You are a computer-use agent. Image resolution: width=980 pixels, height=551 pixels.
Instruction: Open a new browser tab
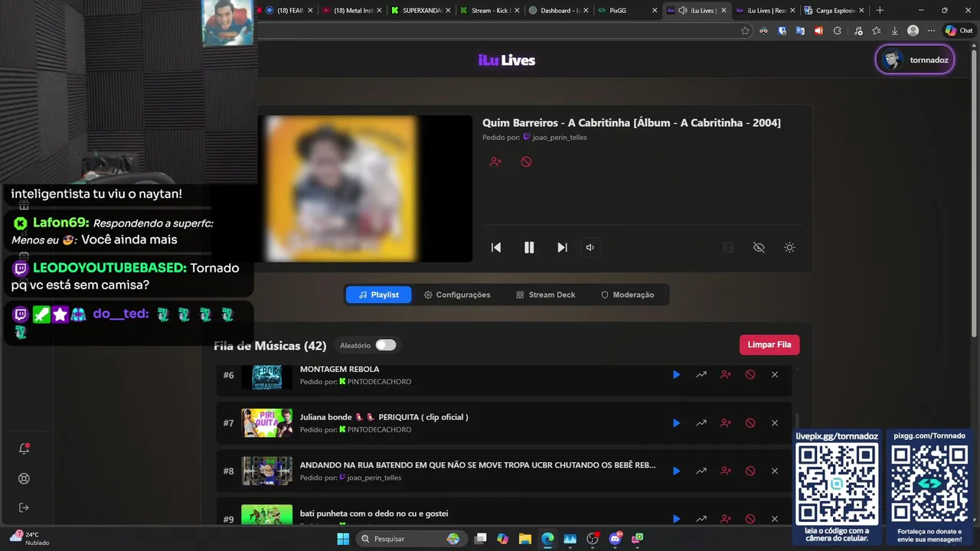pos(880,11)
